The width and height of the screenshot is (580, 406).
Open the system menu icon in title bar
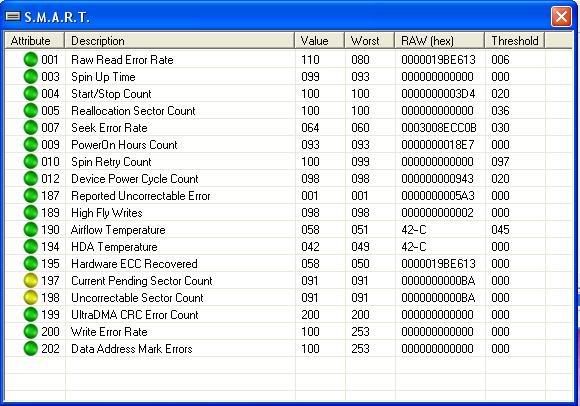pyautogui.click(x=13, y=16)
